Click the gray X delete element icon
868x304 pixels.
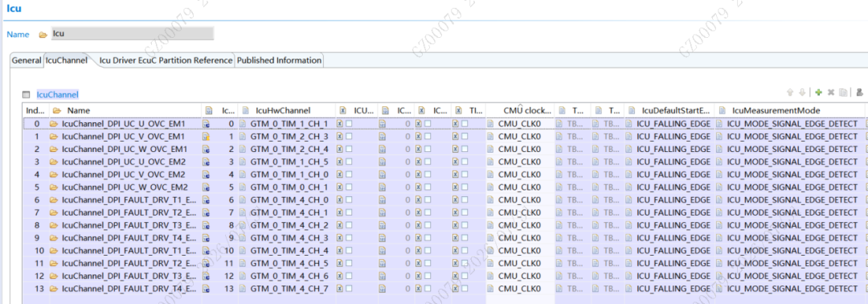(830, 92)
